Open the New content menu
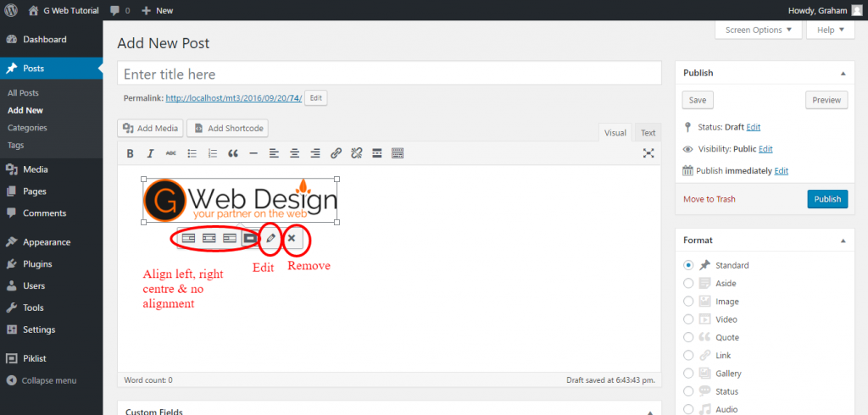This screenshot has height=415, width=868. point(158,10)
